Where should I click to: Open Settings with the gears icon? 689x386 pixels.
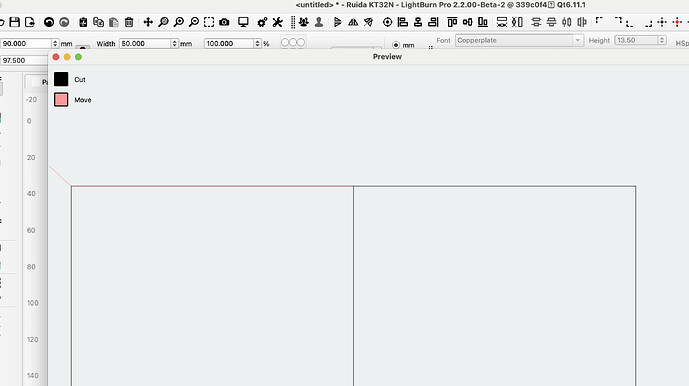(x=262, y=22)
